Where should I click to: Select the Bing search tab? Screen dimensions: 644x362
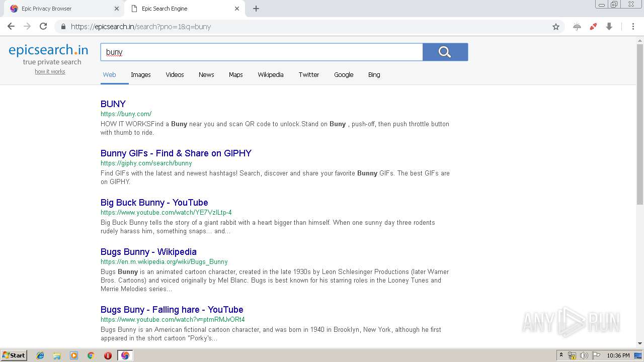click(x=374, y=74)
